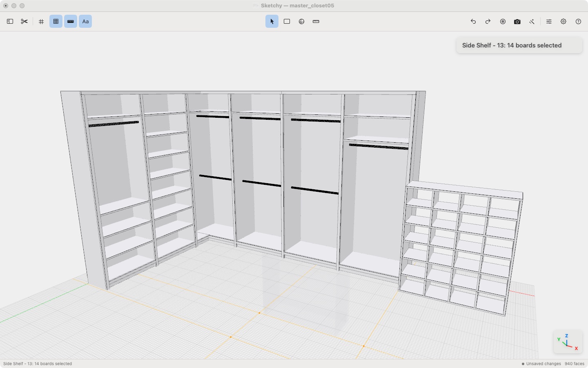Select the tape measure tool
The image size is (588, 368).
316,22
